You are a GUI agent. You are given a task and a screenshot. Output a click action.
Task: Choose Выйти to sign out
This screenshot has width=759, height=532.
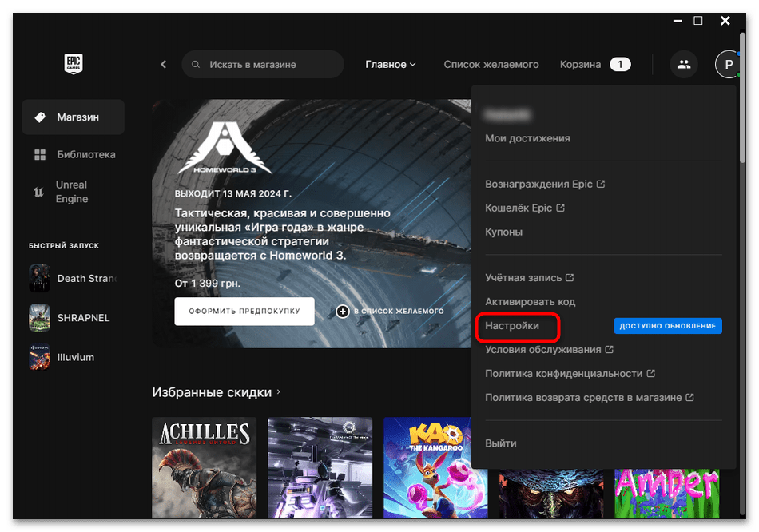[x=501, y=443]
